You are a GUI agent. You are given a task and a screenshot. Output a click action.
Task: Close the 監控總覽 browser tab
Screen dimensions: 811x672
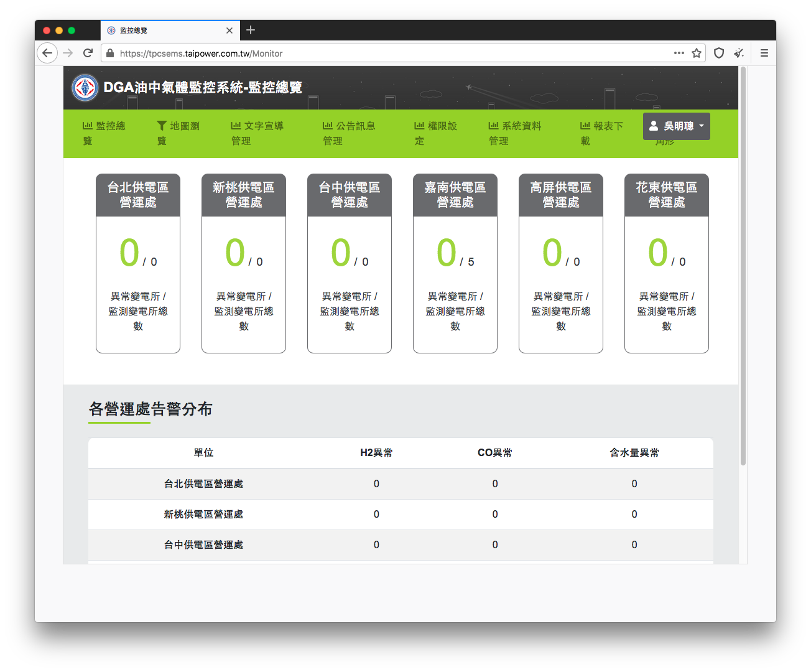[229, 30]
